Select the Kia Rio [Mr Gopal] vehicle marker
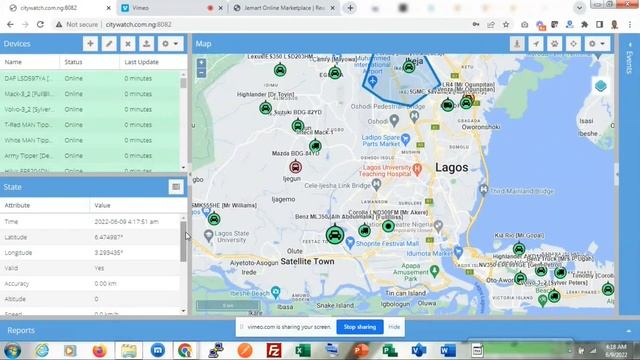Screen dimensions: 640x360 [x=519, y=249]
